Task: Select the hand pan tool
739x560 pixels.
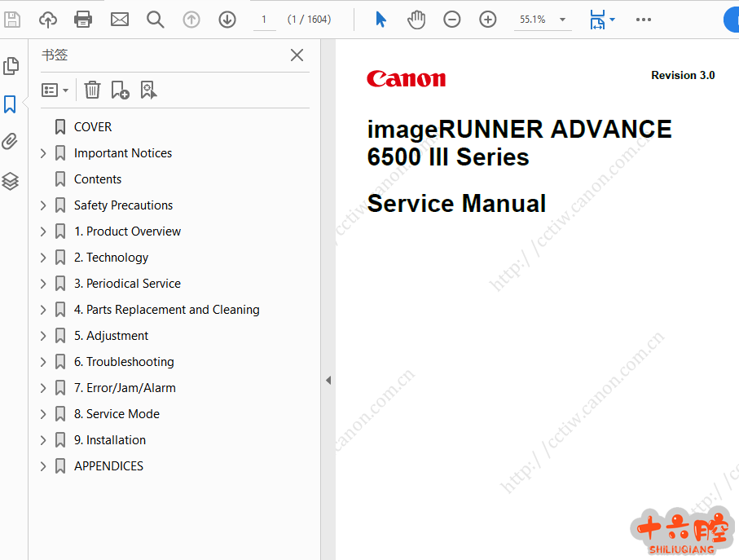Action: 416,20
